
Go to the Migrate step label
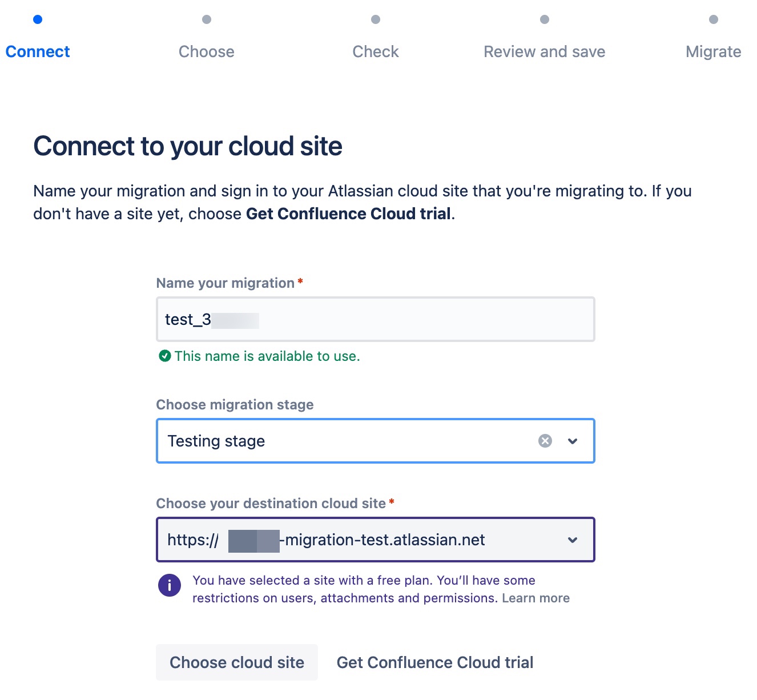(714, 52)
